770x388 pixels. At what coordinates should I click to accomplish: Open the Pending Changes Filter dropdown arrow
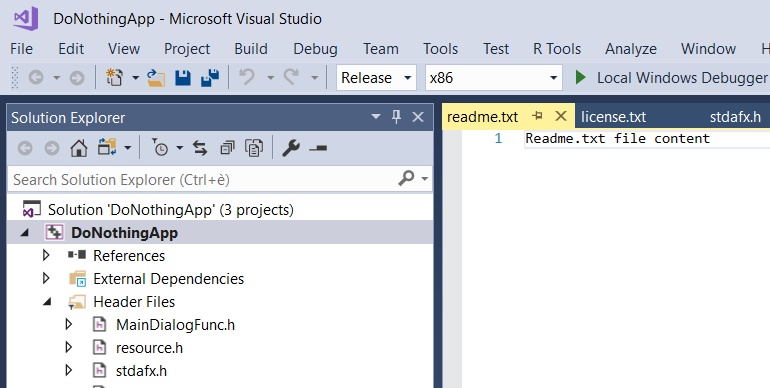point(179,148)
